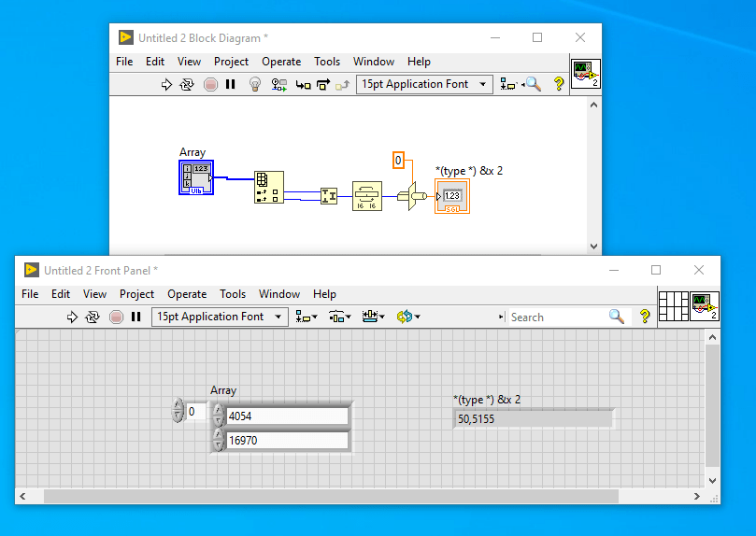756x536 pixels.
Task: Open Reorder dropdown in Front Panel
Action: [408, 317]
